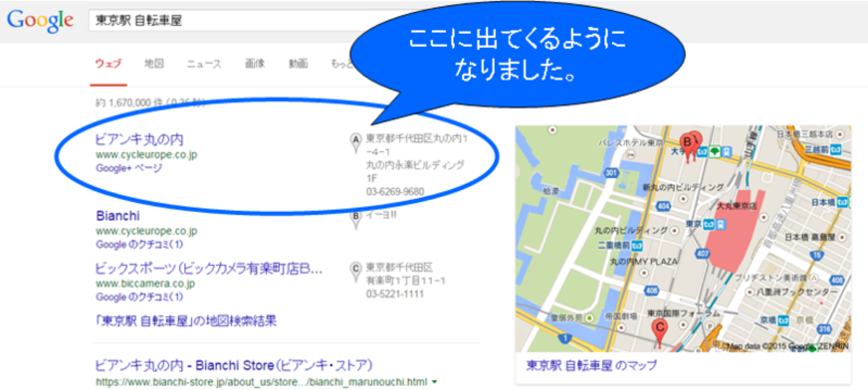This screenshot has height=390, width=868.
Task: Click marker A pin beside ビアンキ丸の内 address
Action: pyautogui.click(x=356, y=141)
